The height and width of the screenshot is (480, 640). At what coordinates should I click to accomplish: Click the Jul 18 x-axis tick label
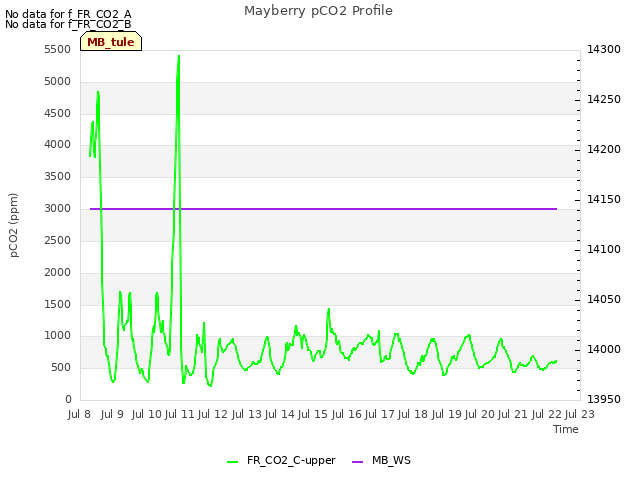[413, 415]
